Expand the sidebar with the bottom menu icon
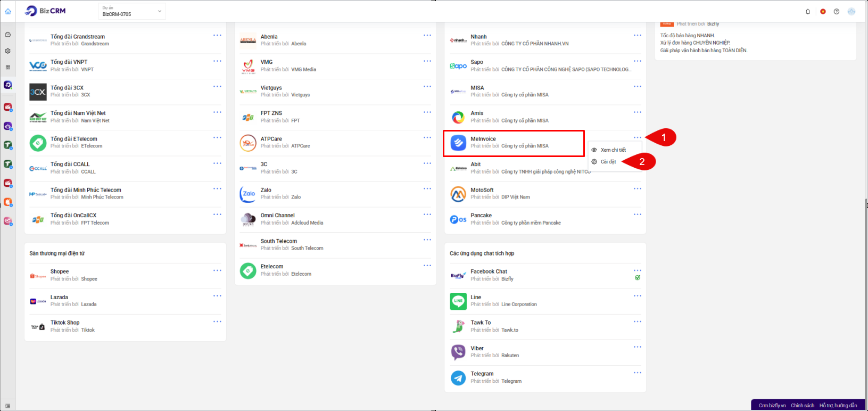Screen dimensions: 868x411 pos(8,406)
